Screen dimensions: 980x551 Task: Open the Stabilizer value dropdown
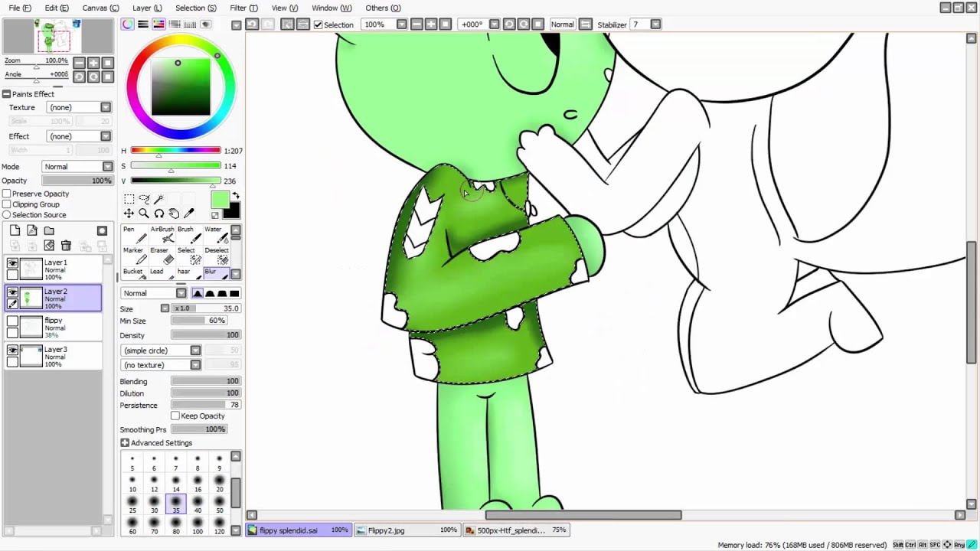coord(656,24)
